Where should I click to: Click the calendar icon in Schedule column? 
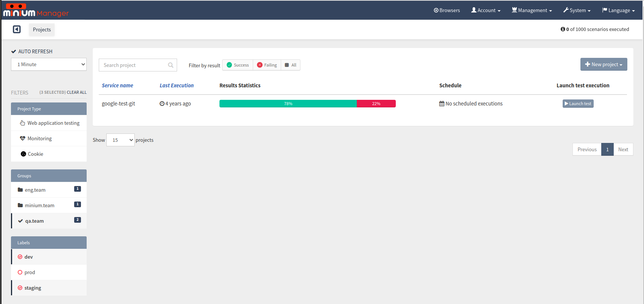point(442,104)
